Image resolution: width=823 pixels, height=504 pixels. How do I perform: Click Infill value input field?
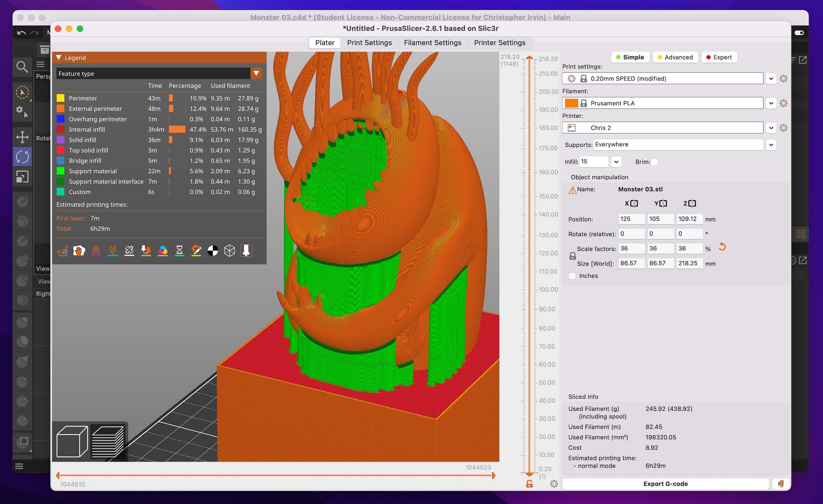[594, 162]
